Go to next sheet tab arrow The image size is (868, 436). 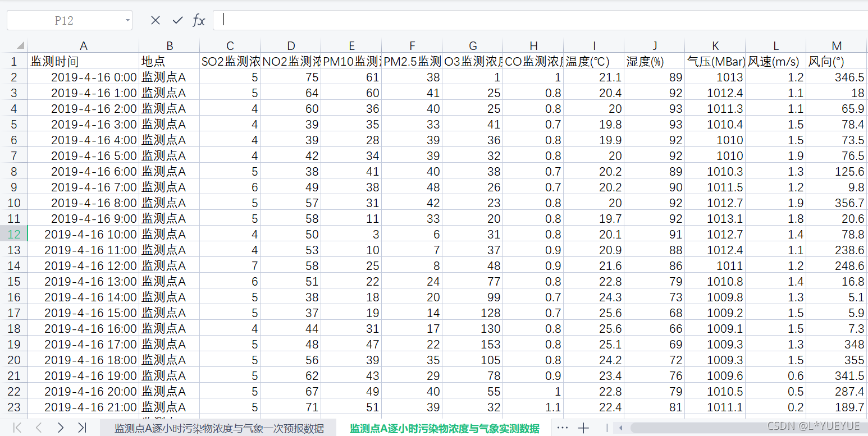[x=60, y=428]
